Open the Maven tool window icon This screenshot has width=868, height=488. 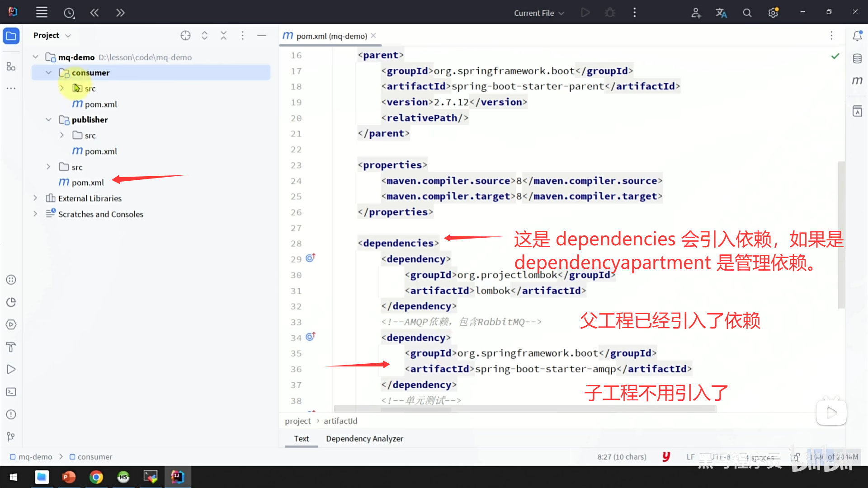click(857, 81)
